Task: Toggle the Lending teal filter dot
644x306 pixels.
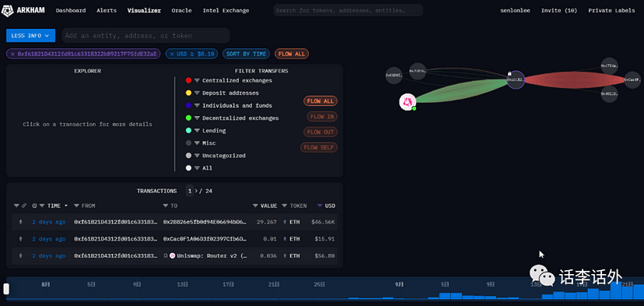Action: pyautogui.click(x=188, y=130)
